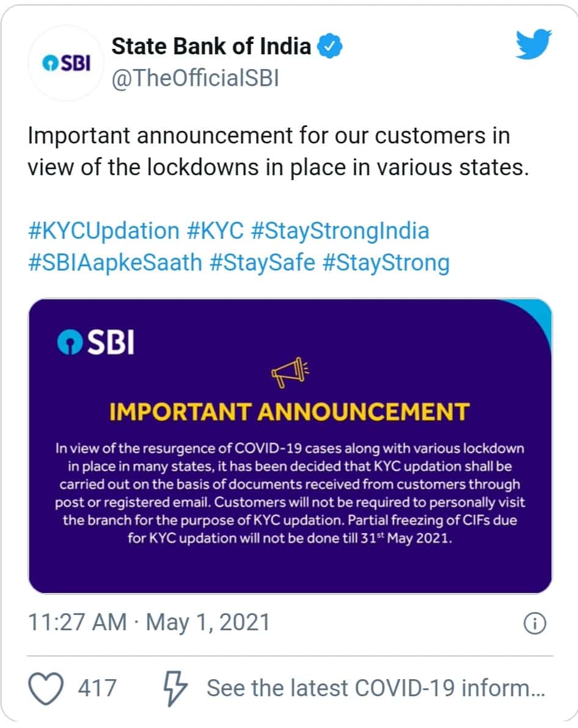Click the Twitter bird logo
The width and height of the screenshot is (578, 728).
tap(533, 45)
